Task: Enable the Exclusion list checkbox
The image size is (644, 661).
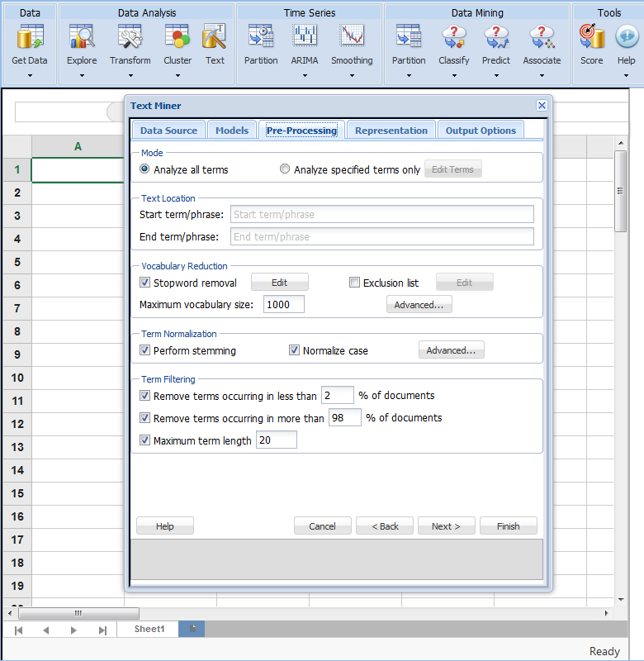Action: pos(354,283)
